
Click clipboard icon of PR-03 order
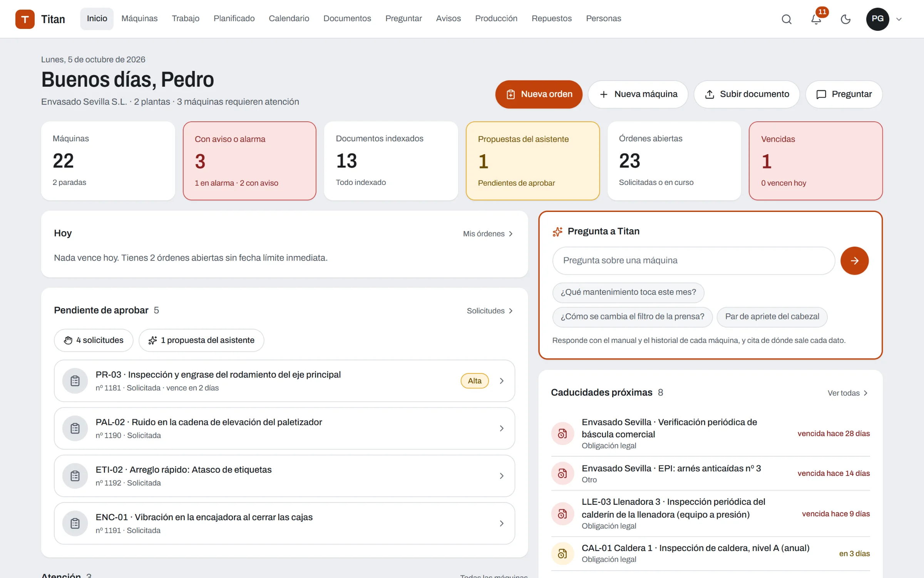coord(75,381)
